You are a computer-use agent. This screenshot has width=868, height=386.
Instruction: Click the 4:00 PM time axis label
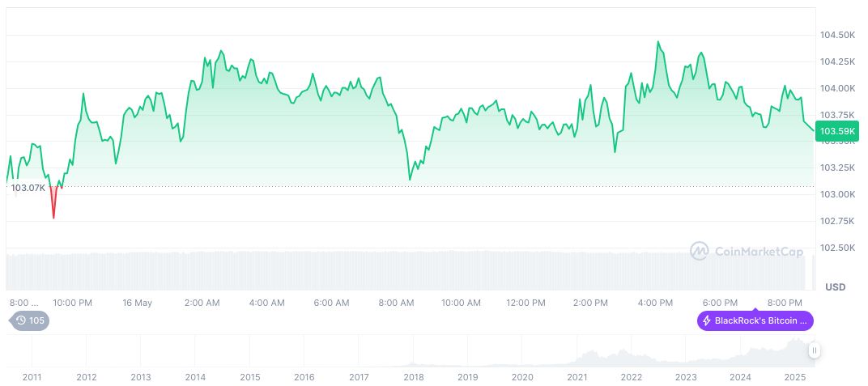[x=655, y=303]
